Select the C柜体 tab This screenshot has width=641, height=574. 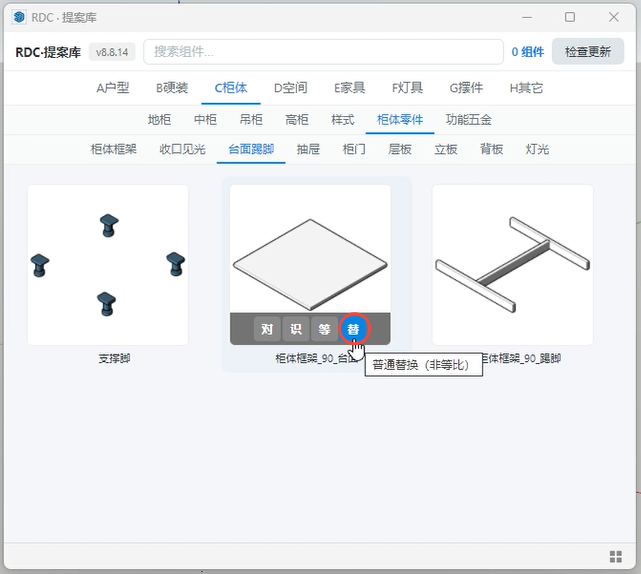[231, 88]
